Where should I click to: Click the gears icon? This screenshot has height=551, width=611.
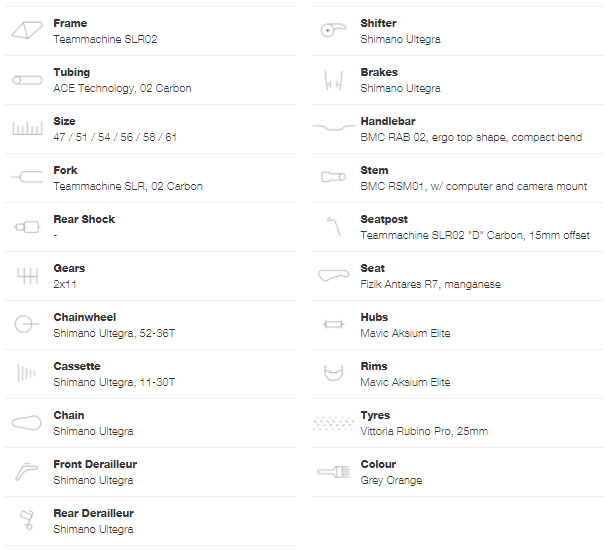coord(25,276)
